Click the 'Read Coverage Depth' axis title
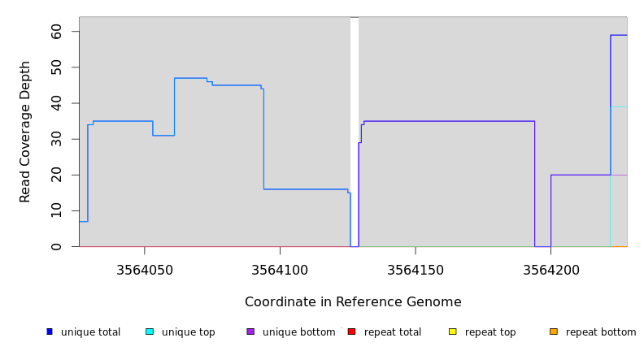 (25, 132)
